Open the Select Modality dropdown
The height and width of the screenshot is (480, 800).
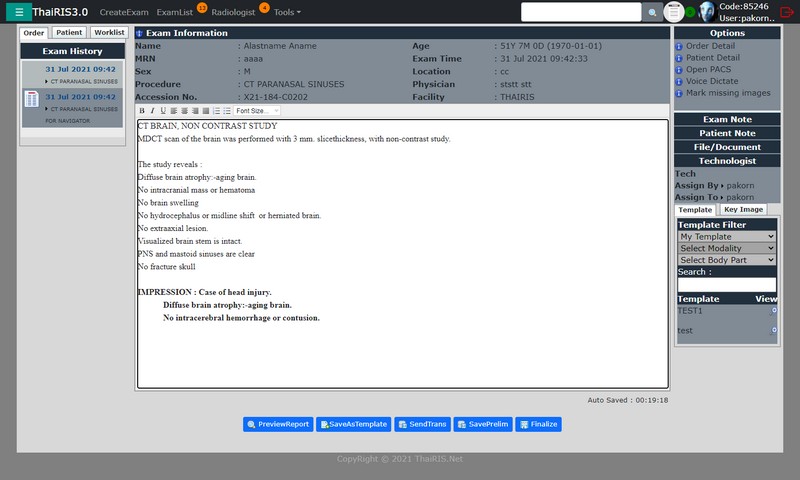tap(726, 248)
